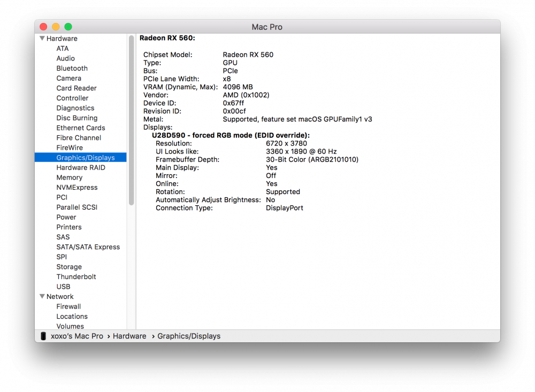Open SATA/SATA Express entry

tap(88, 247)
